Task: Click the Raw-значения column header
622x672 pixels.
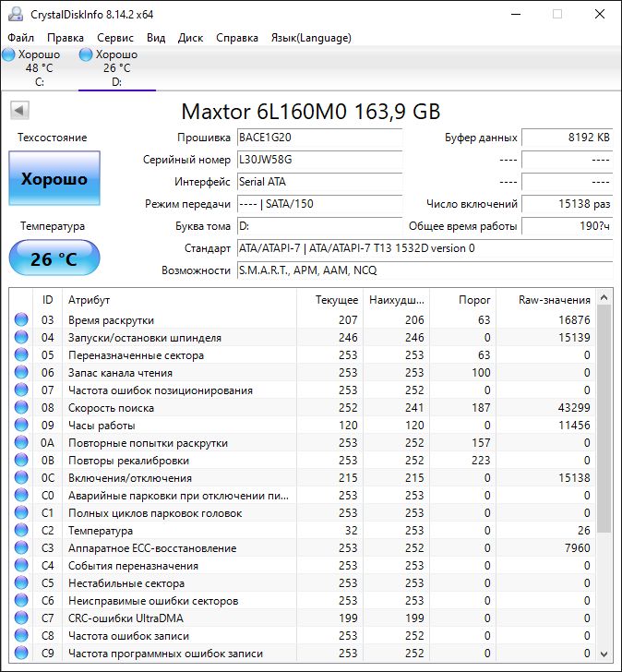Action: (554, 299)
